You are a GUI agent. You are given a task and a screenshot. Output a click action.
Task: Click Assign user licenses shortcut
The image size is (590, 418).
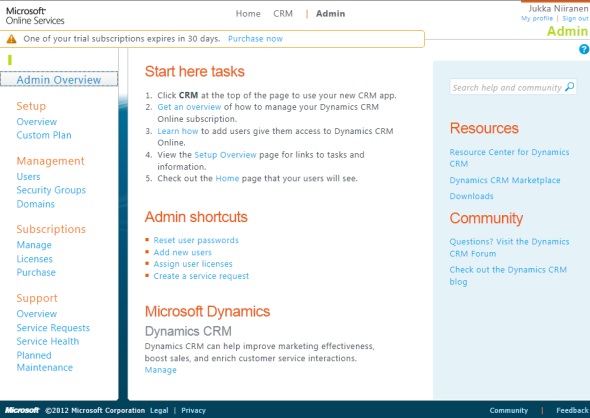193,264
